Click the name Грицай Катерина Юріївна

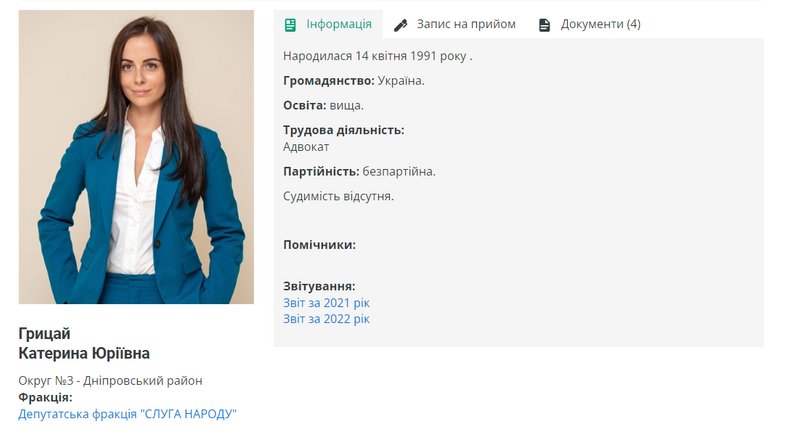(x=84, y=343)
